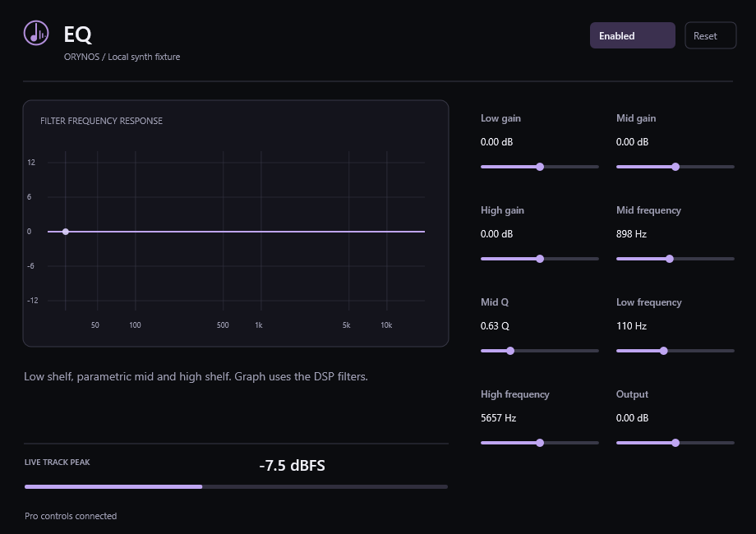The width and height of the screenshot is (756, 534).
Task: Click the 898 Hz mid frequency value
Action: pos(631,234)
